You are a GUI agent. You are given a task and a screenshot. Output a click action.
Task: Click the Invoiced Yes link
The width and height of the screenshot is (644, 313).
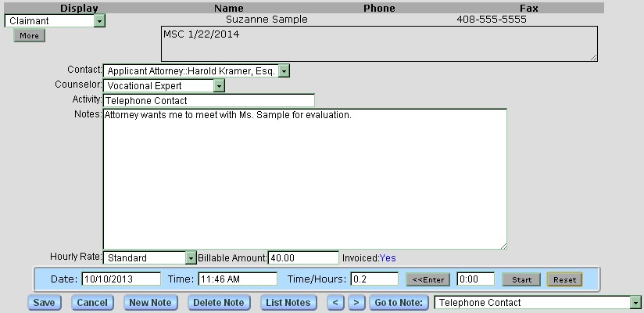pos(388,257)
